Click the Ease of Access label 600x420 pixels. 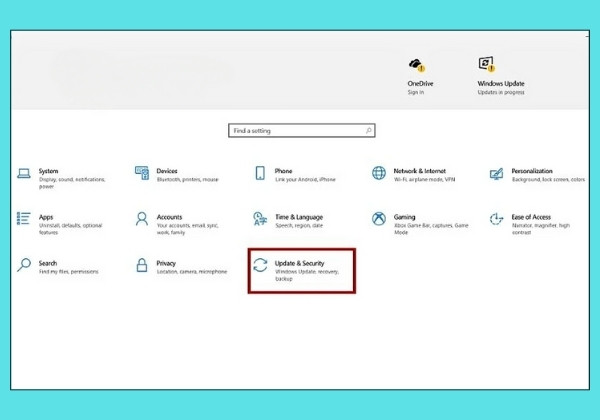pos(531,217)
